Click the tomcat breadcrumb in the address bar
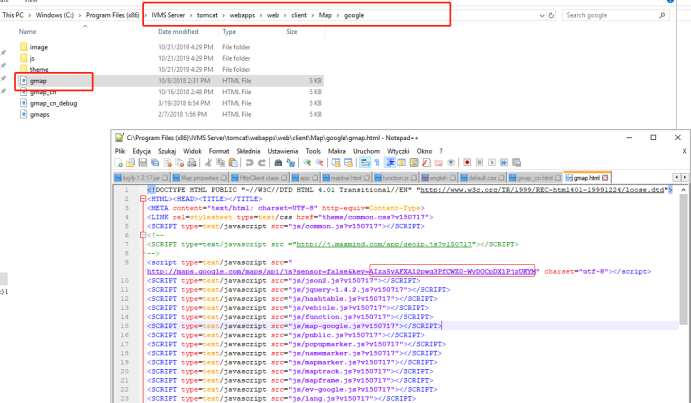This screenshot has height=403, width=691. coord(207,15)
